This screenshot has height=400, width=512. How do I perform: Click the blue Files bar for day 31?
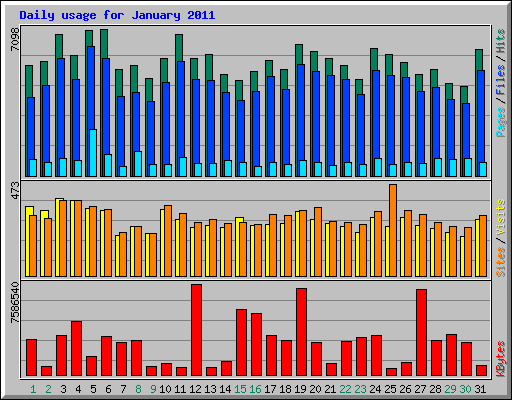tap(481, 116)
